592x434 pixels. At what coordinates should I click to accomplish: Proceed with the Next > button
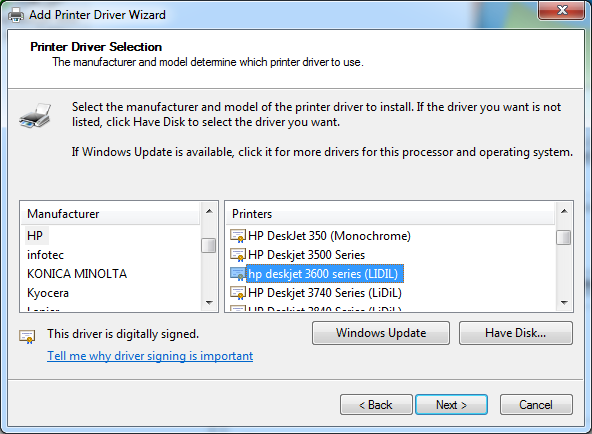click(x=451, y=405)
